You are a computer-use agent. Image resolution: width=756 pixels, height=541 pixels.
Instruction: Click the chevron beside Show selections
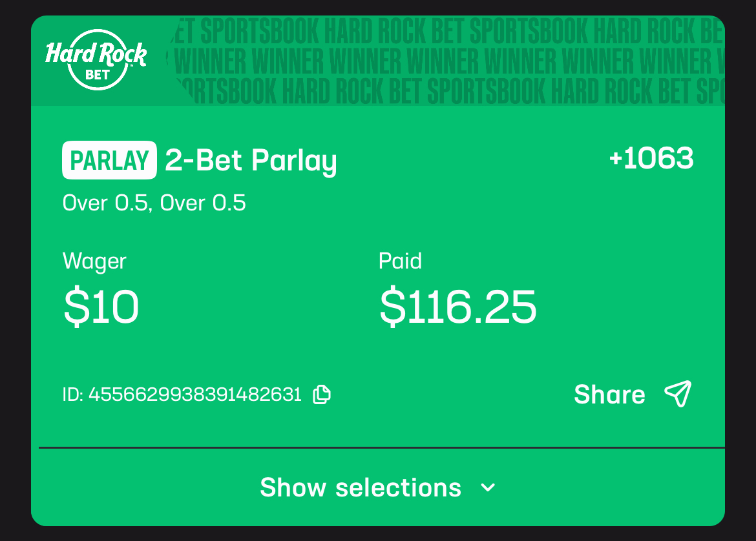tap(488, 487)
